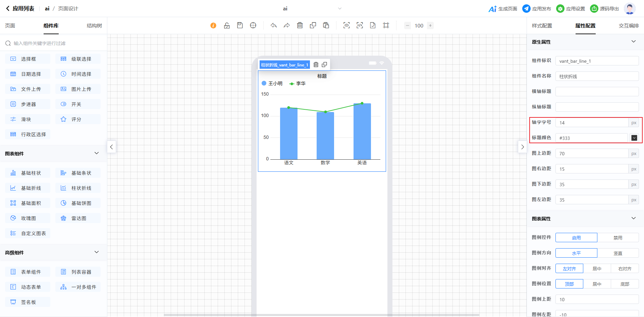Click the 应用发布 button
The width and height of the screenshot is (644, 317).
[537, 9]
